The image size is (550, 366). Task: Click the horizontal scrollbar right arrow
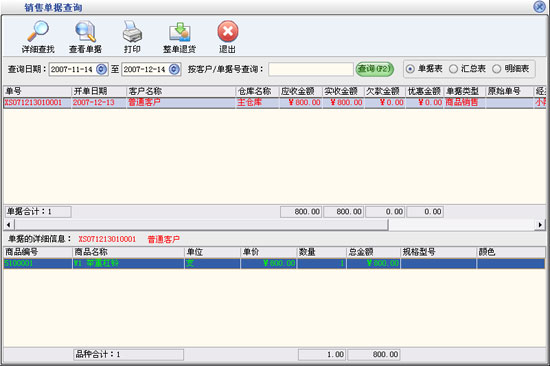pyautogui.click(x=540, y=225)
